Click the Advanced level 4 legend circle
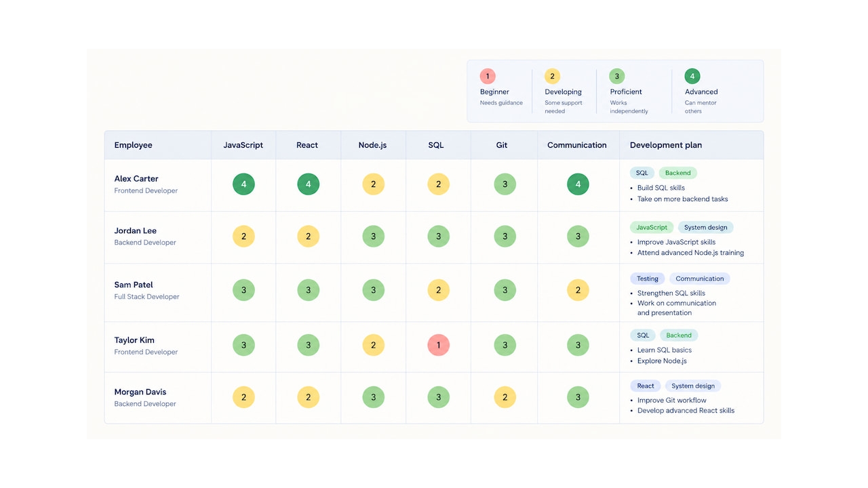 [692, 77]
